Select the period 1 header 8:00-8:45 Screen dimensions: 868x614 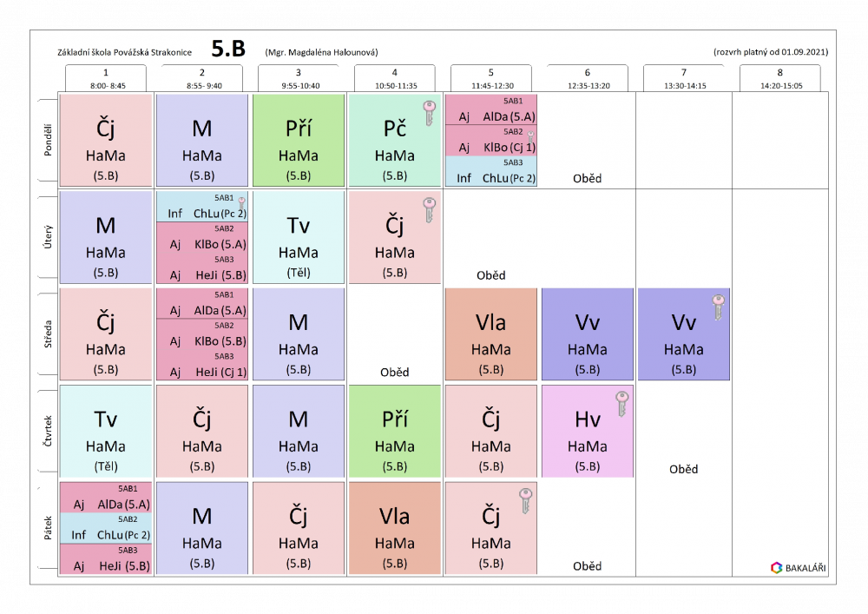(106, 79)
